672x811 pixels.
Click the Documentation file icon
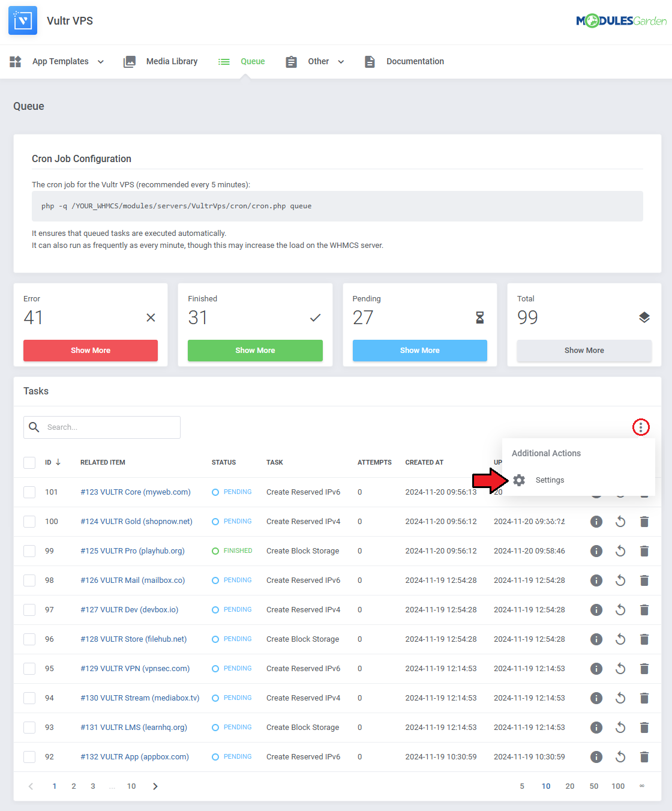tap(370, 62)
